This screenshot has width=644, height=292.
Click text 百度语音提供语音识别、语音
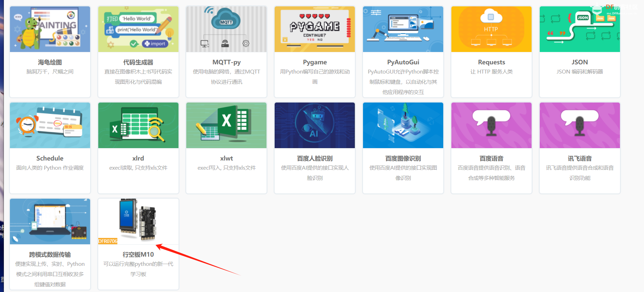point(491,168)
